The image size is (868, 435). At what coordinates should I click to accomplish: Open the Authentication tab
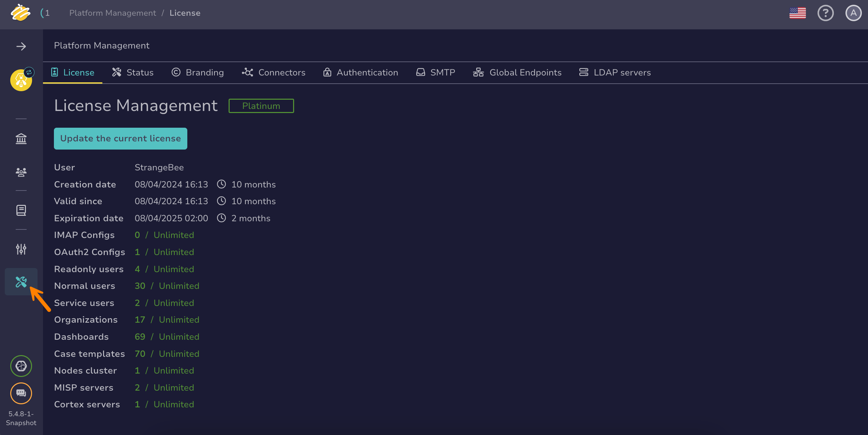tap(361, 72)
